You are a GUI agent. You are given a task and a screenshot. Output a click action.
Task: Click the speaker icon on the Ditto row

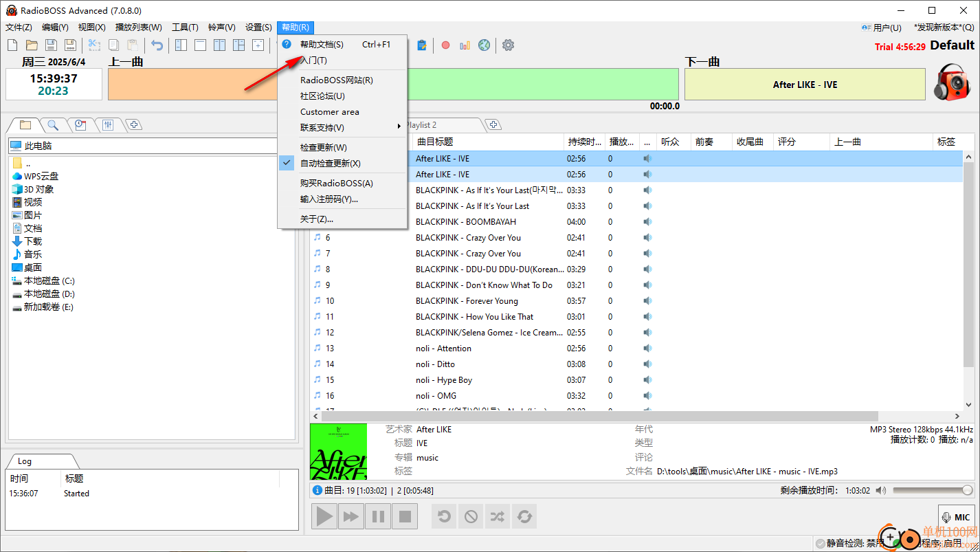[x=647, y=364]
